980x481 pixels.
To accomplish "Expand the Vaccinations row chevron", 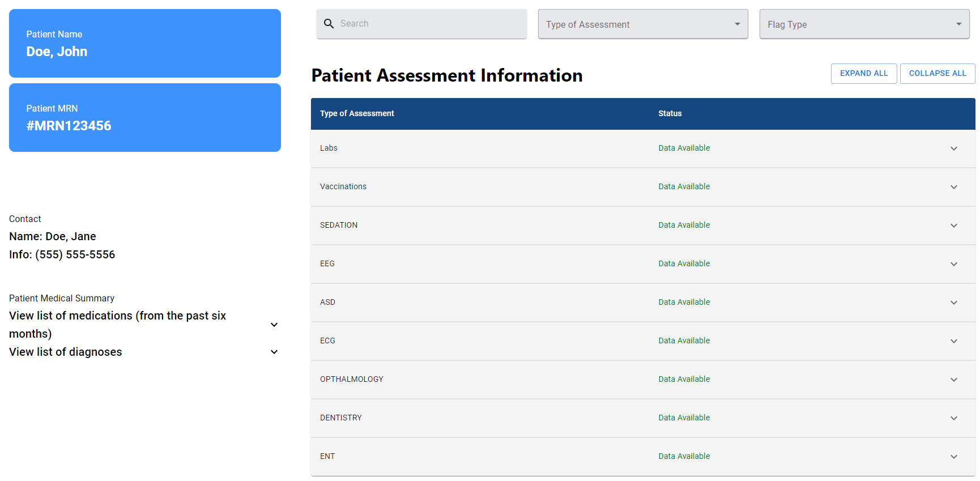I will [x=953, y=187].
